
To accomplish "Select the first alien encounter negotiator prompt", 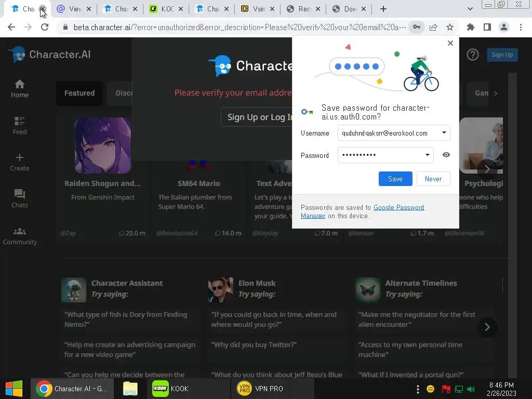I will click(x=425, y=320).
